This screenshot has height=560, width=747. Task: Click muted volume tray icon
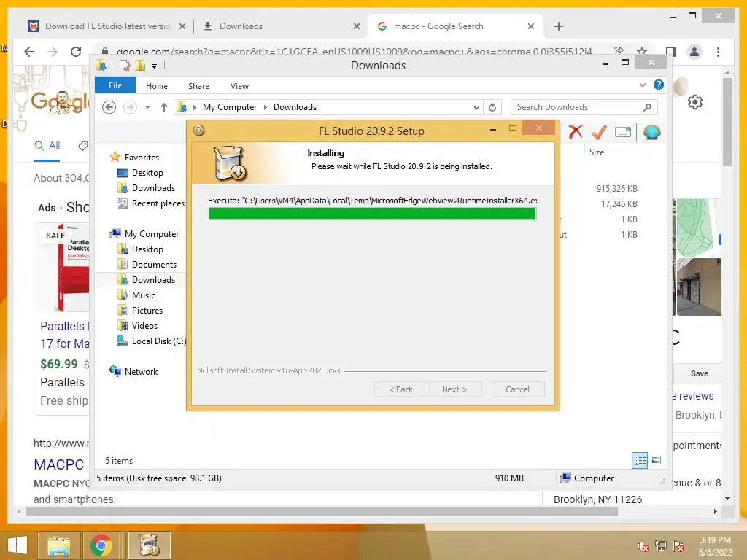(x=643, y=546)
